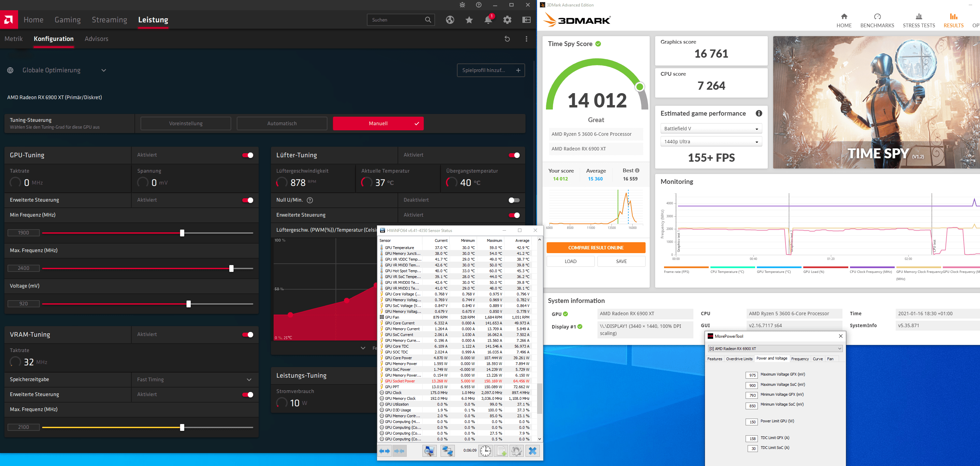Switch to Gaming tab in AMD software
This screenshot has height=466, width=980.
(67, 20)
